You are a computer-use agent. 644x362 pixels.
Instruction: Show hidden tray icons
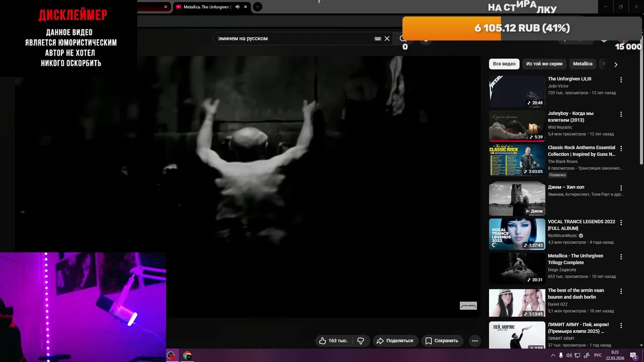553,355
